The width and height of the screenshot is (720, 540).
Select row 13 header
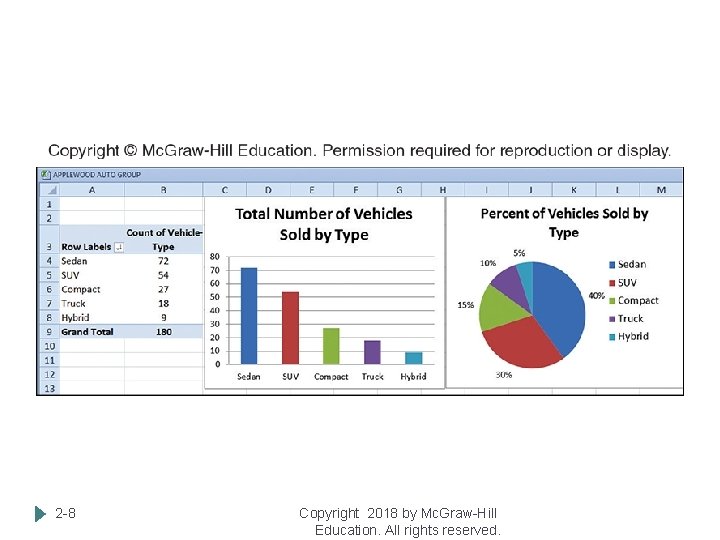tap(50, 388)
